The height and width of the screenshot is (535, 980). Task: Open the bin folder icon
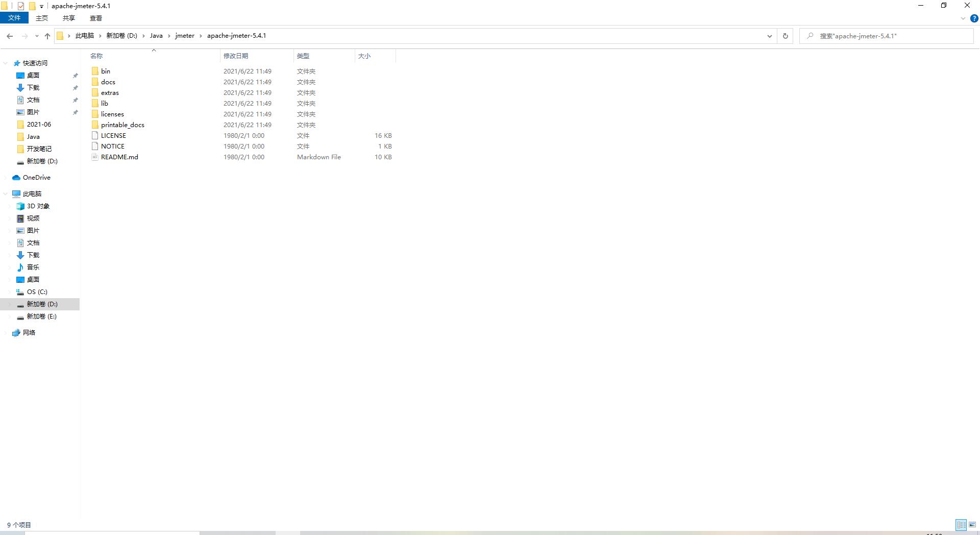pyautogui.click(x=95, y=71)
